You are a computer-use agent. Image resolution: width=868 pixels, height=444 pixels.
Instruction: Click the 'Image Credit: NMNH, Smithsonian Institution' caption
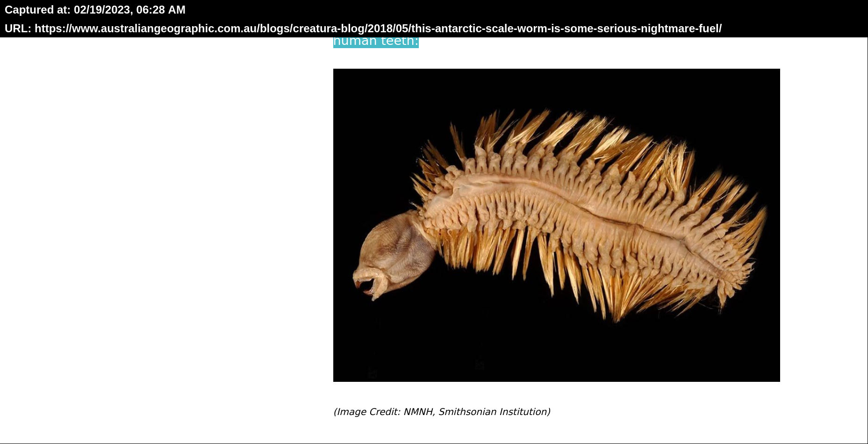(x=442, y=412)
